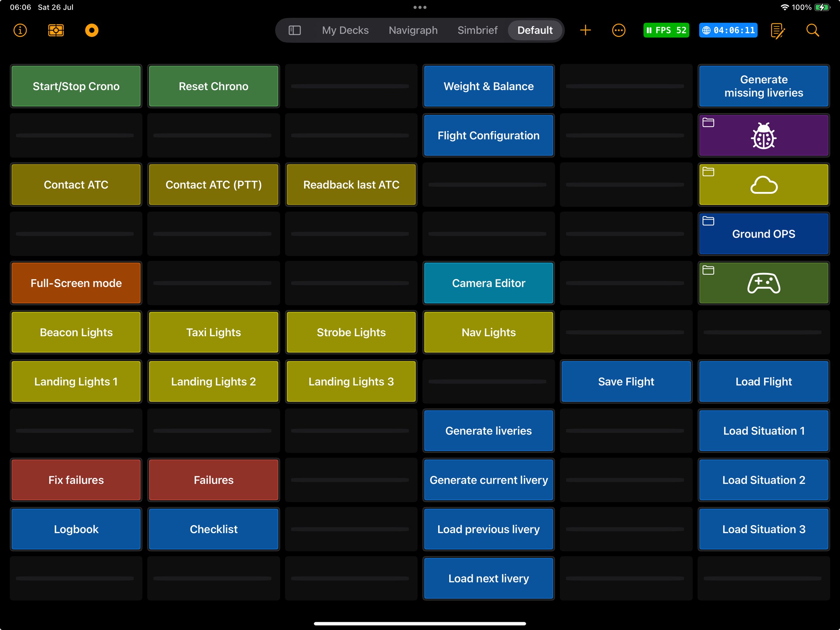
Task: Toggle the sidebar panel icon
Action: 294,30
